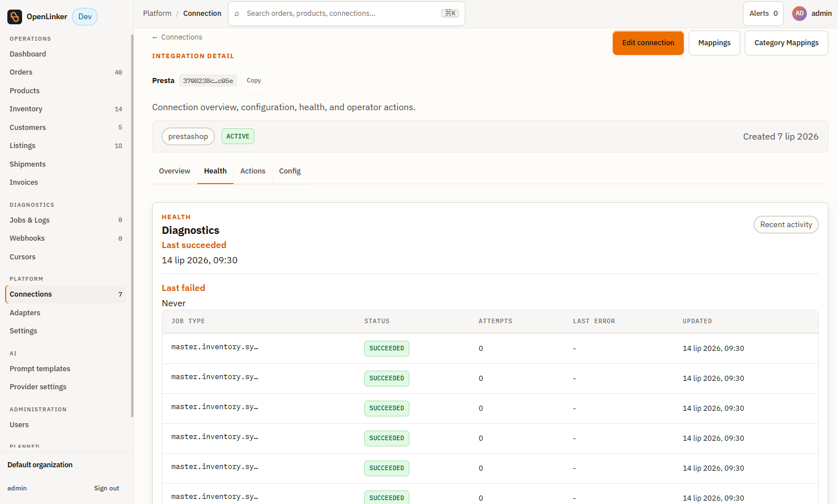Click the UPDATED column header
The width and height of the screenshot is (838, 504).
697,321
